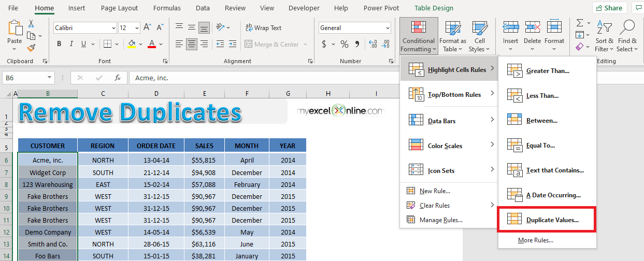Screen dimensions: 644x261
Task: Click Wrap Text button
Action: [x=263, y=27]
